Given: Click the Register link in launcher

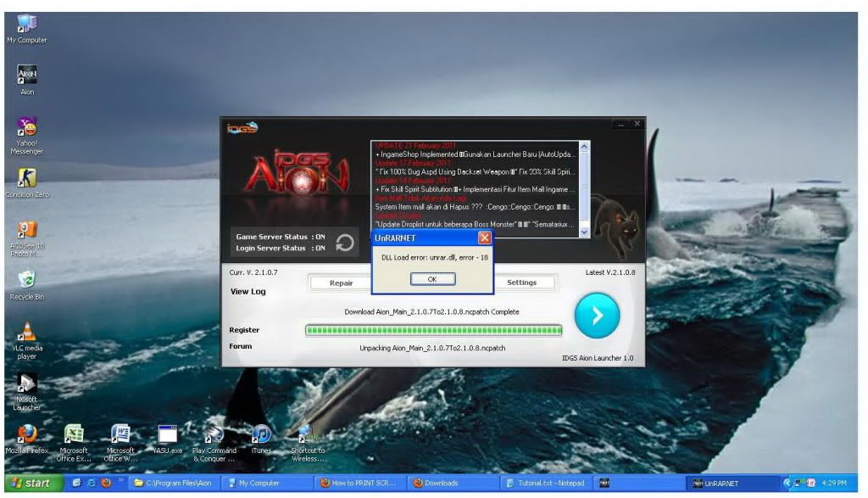Looking at the screenshot, I should [244, 330].
